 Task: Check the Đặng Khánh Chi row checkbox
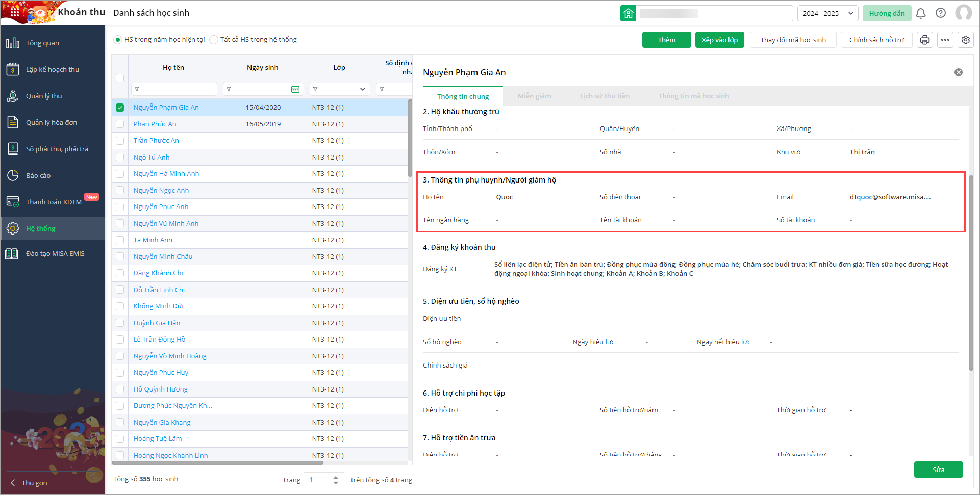point(120,273)
